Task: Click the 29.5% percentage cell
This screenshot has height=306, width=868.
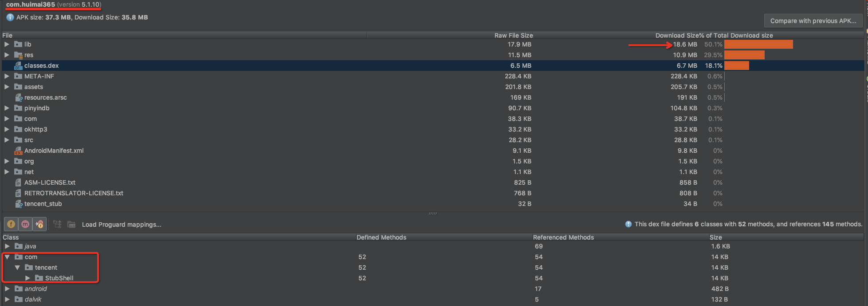Action: click(713, 55)
